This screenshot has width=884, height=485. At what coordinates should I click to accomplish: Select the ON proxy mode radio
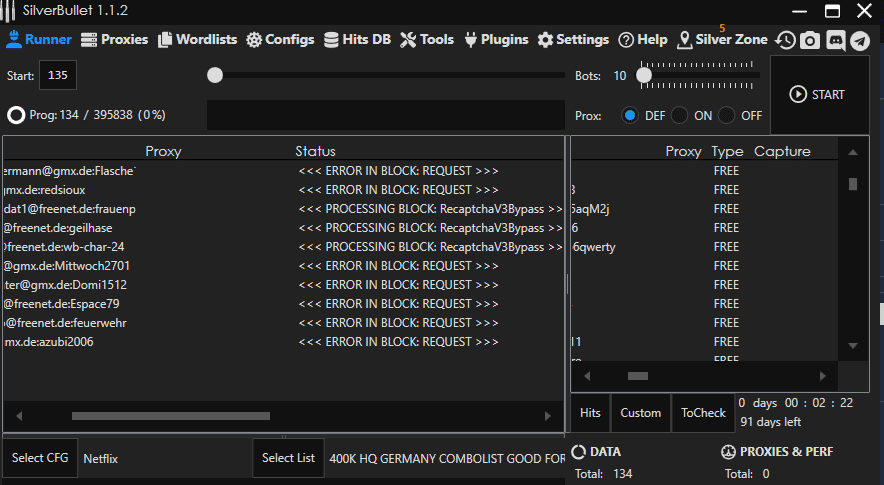[x=679, y=116]
